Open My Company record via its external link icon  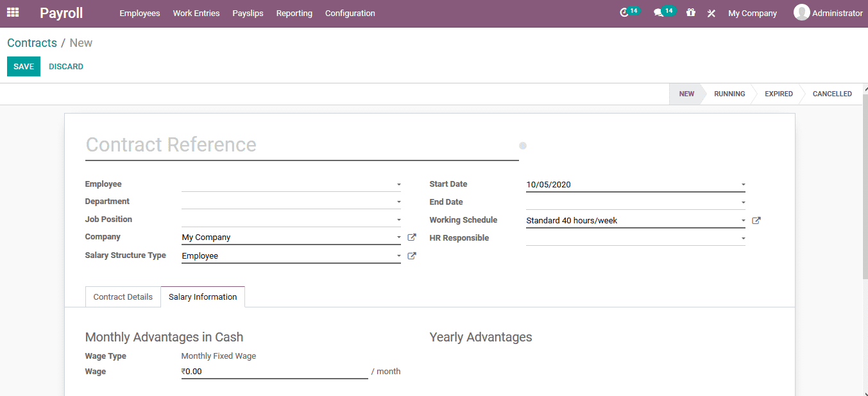411,237
